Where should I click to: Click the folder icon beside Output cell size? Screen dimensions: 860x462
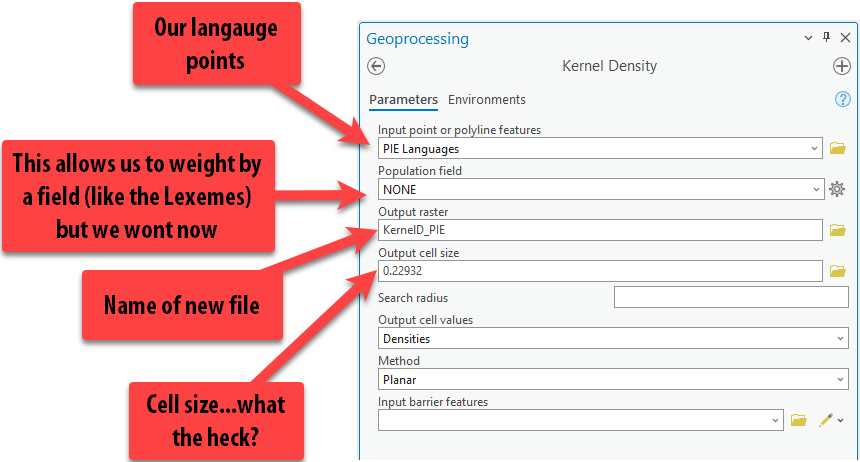click(838, 271)
